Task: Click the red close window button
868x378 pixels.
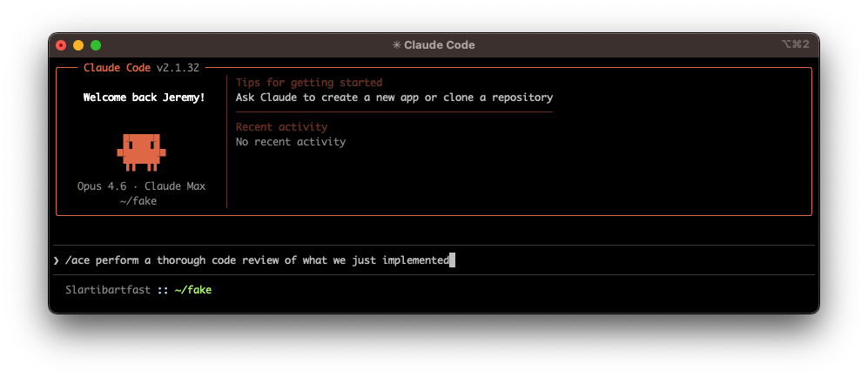Action: (x=61, y=45)
